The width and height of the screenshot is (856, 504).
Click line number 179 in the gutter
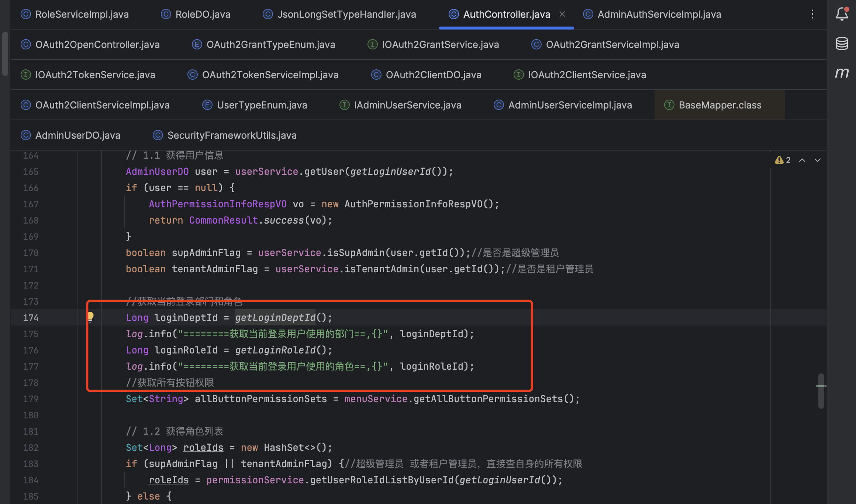coord(31,399)
